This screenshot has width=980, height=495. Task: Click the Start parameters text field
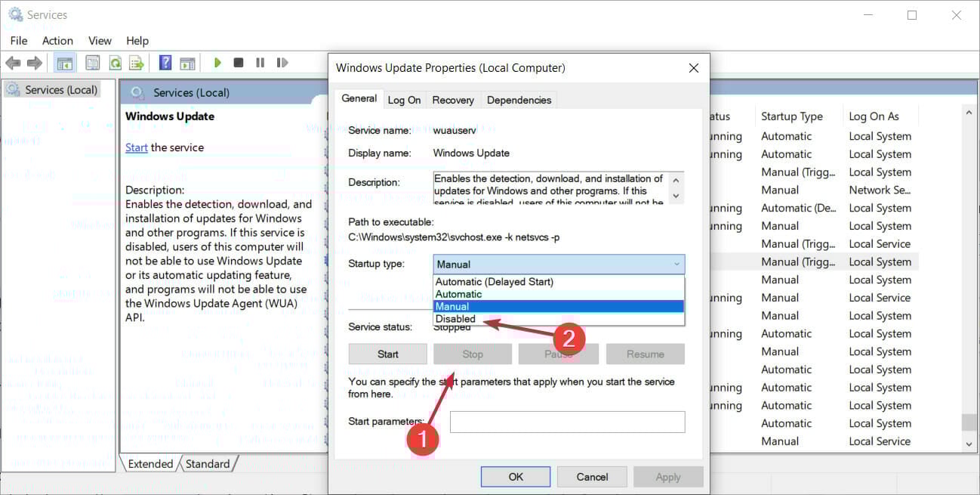click(x=568, y=422)
